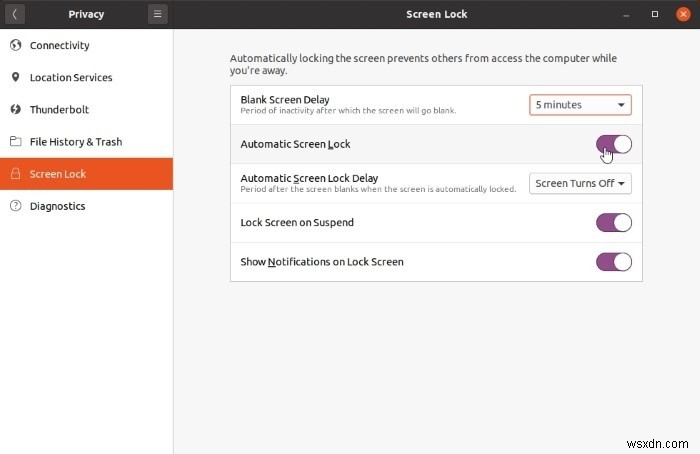The width and height of the screenshot is (700, 454).
Task: Minimize the Settings window
Action: pos(626,15)
